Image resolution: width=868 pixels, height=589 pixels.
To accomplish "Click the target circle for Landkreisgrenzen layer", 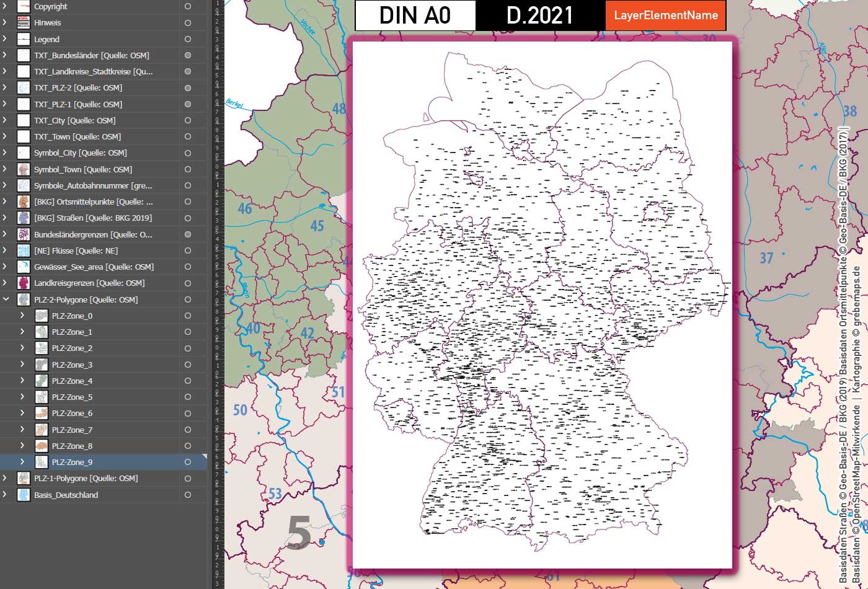I will click(x=187, y=283).
